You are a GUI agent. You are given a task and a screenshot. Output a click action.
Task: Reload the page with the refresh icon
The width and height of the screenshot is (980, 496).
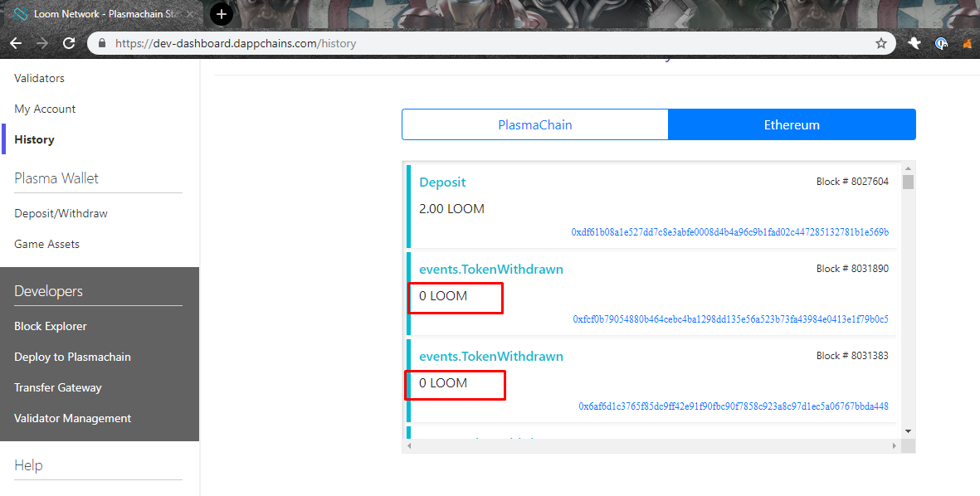[x=69, y=42]
